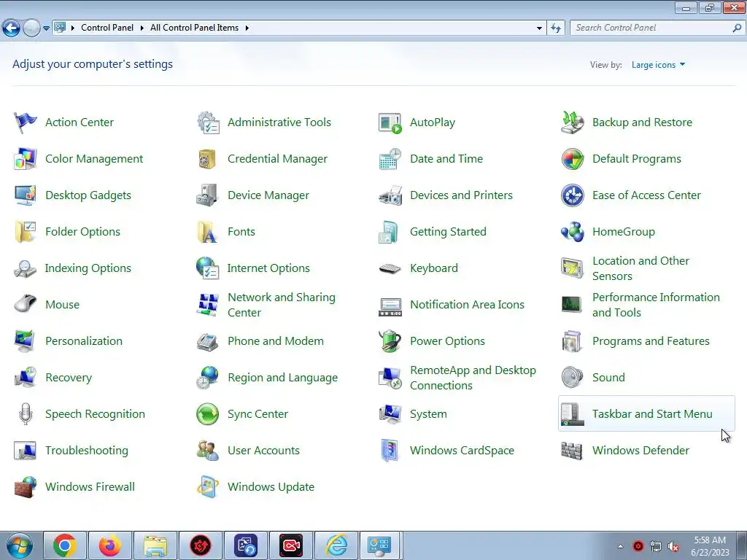Expand the address bar history dropdown arrow
Viewport: 747px width, 560px height.
(539, 28)
